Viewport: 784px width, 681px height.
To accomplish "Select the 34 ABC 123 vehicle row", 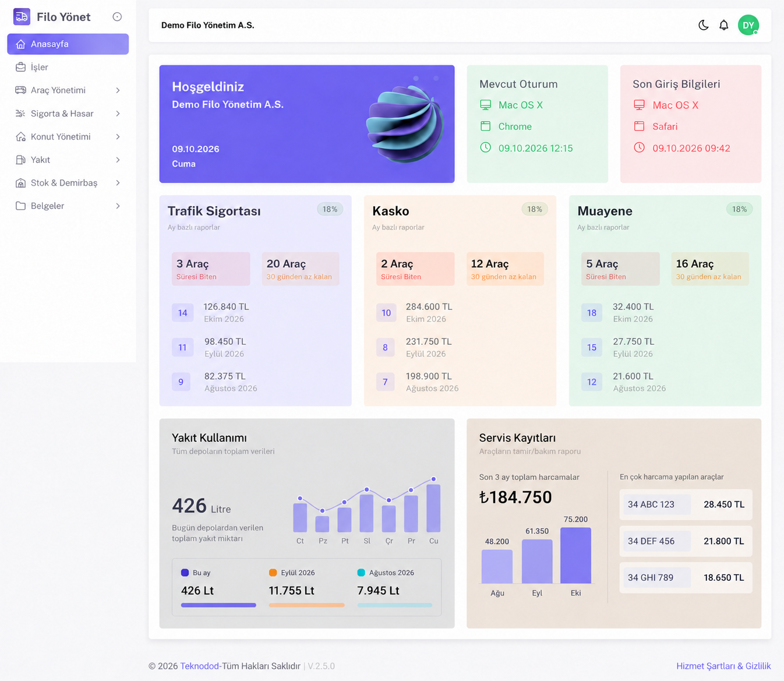I will pos(686,504).
